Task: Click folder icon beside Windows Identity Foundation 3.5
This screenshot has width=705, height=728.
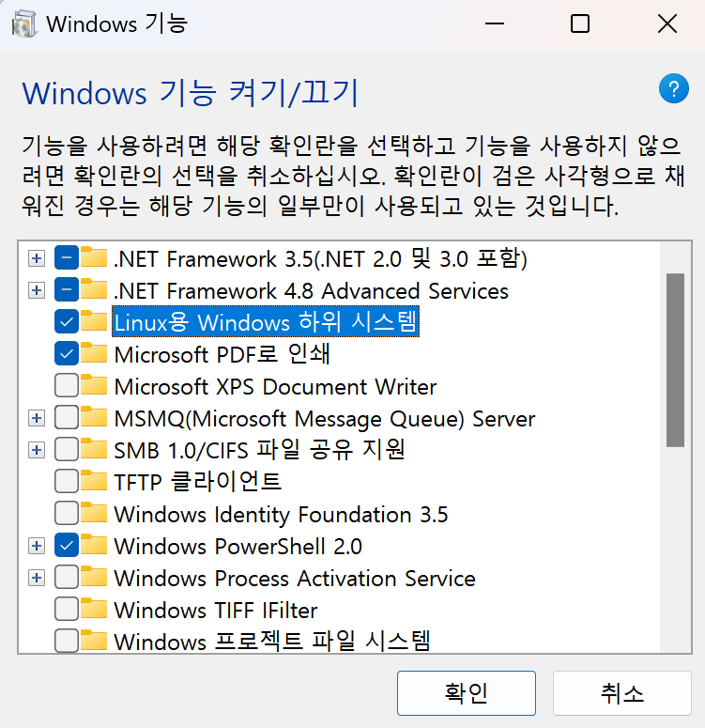Action: [x=94, y=513]
